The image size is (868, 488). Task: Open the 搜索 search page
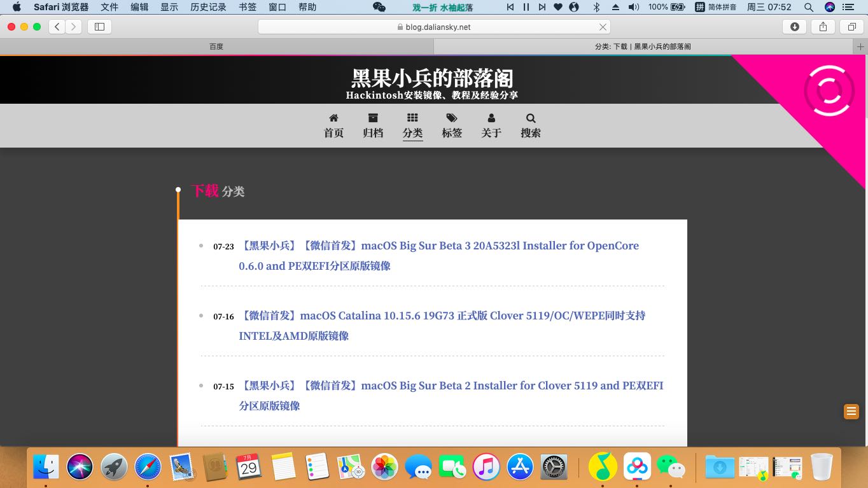coord(531,126)
